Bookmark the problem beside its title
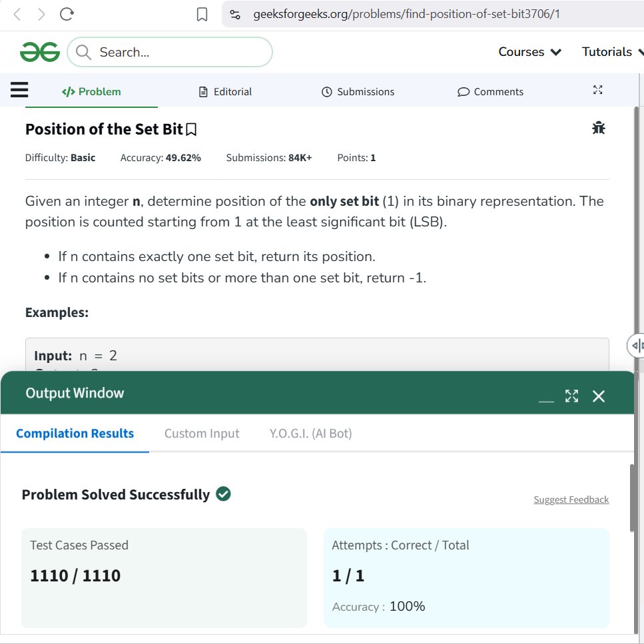 pyautogui.click(x=191, y=129)
